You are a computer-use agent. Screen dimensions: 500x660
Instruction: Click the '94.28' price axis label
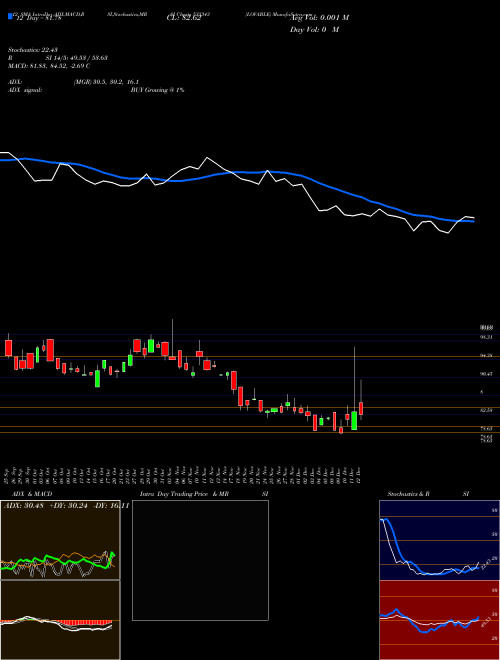[x=487, y=355]
